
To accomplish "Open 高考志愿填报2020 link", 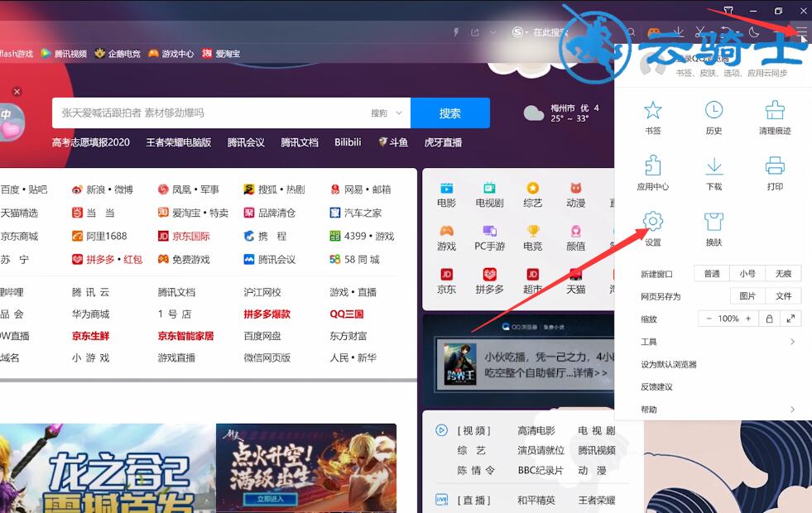I will tap(90, 142).
